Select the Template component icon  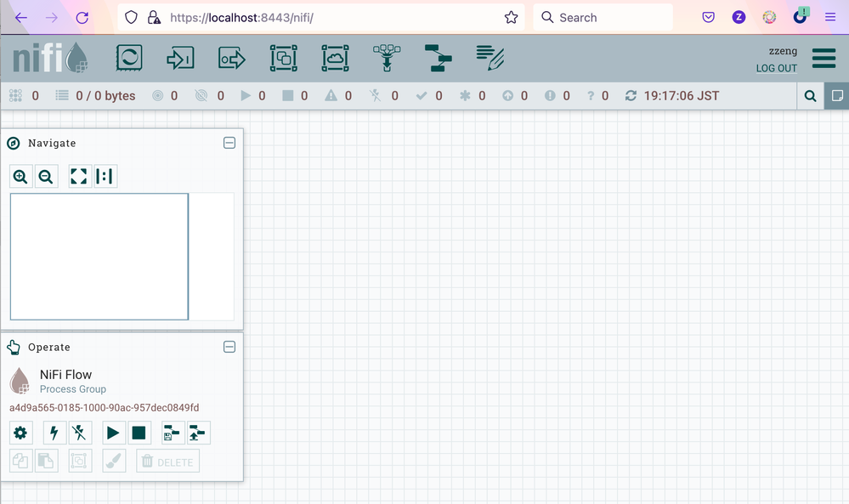439,58
